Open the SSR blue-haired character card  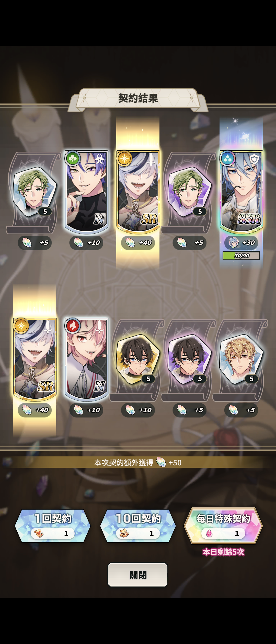[241, 192]
